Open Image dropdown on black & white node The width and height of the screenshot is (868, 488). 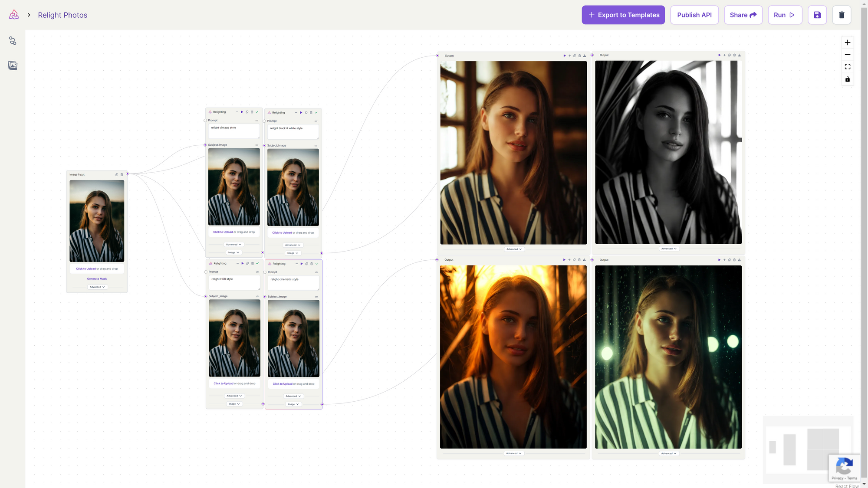[x=293, y=253]
